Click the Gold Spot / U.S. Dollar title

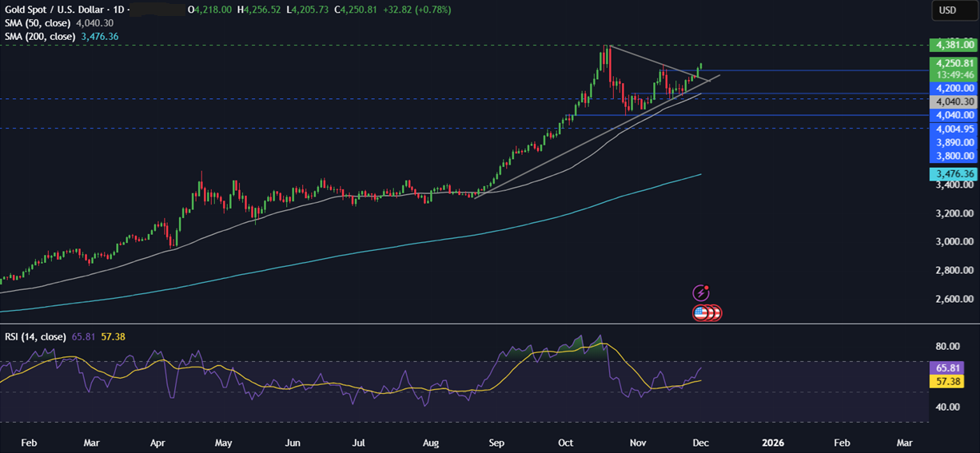click(x=54, y=10)
